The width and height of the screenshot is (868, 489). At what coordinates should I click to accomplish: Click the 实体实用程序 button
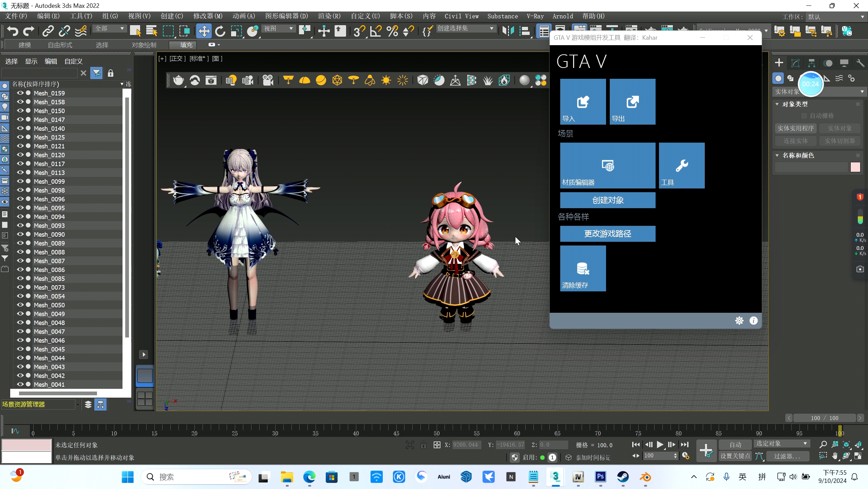pyautogui.click(x=796, y=128)
